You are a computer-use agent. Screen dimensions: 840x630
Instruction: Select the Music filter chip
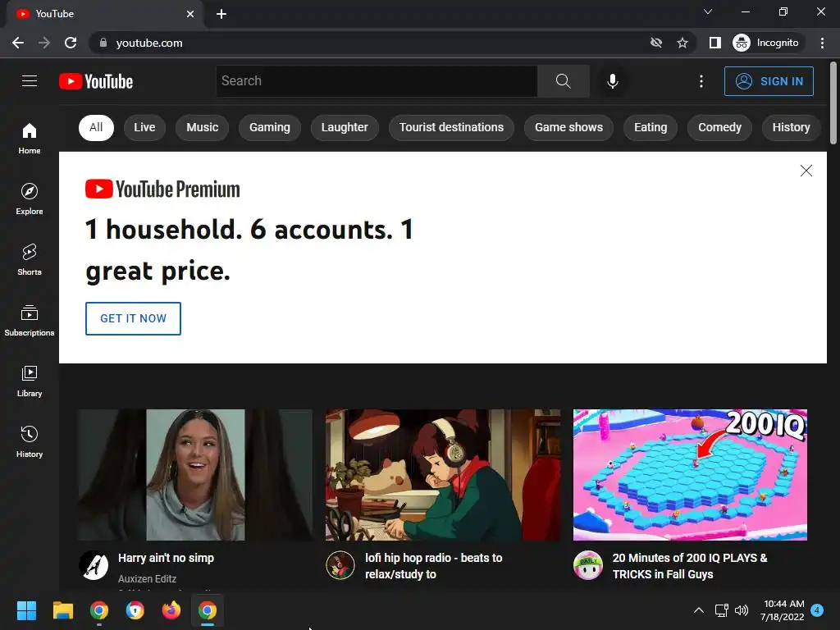(x=203, y=127)
